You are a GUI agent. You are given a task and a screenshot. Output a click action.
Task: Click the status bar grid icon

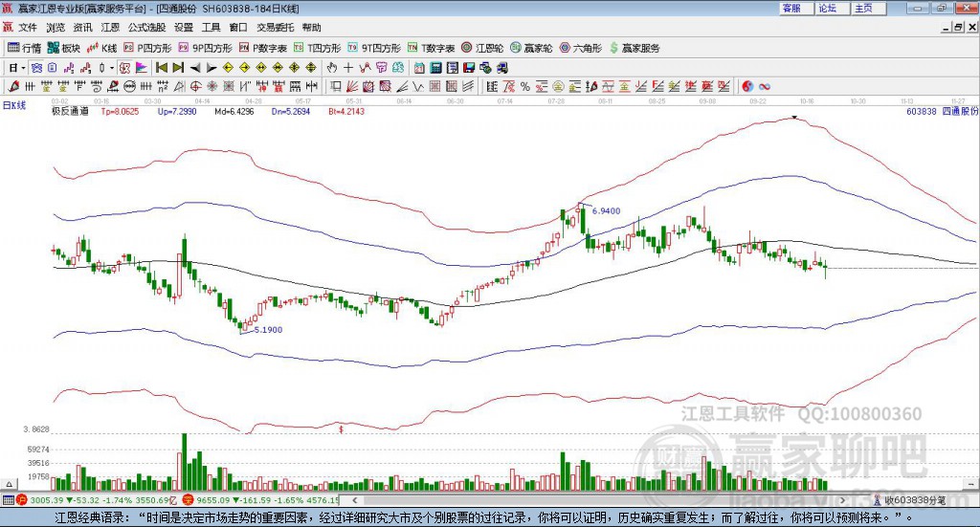tap(8, 500)
